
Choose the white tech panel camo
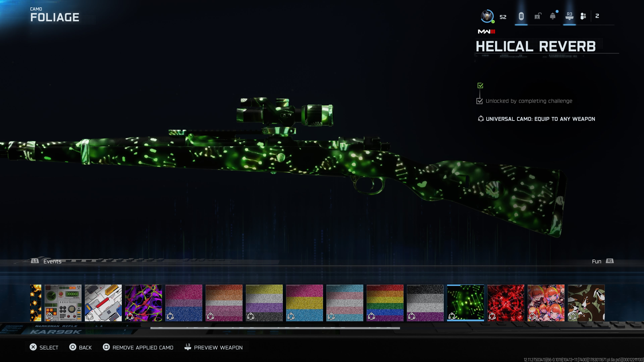click(x=103, y=303)
